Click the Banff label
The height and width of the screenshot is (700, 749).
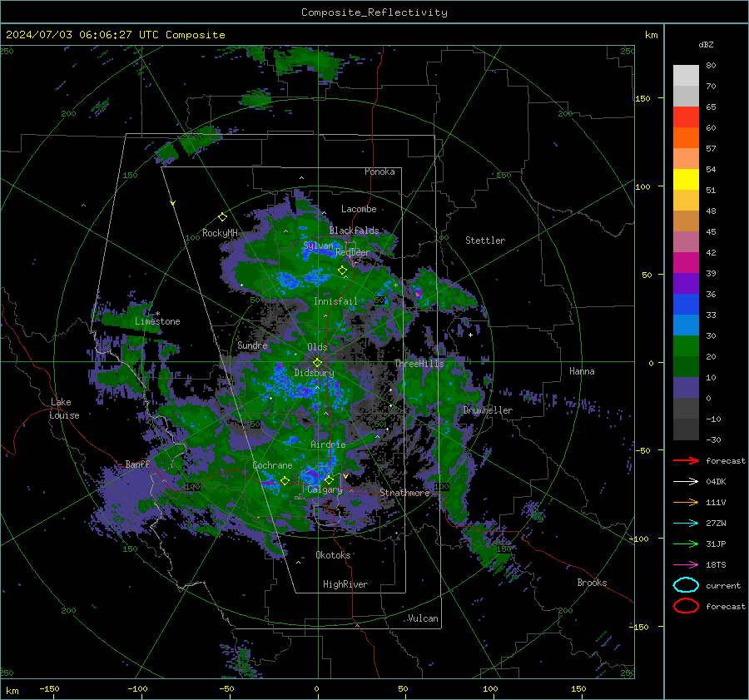tap(137, 464)
